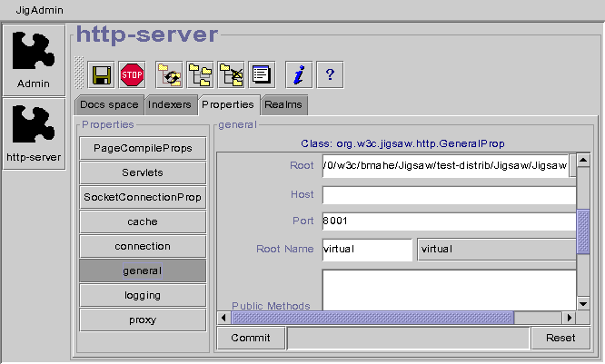Open connection properties

click(x=143, y=246)
